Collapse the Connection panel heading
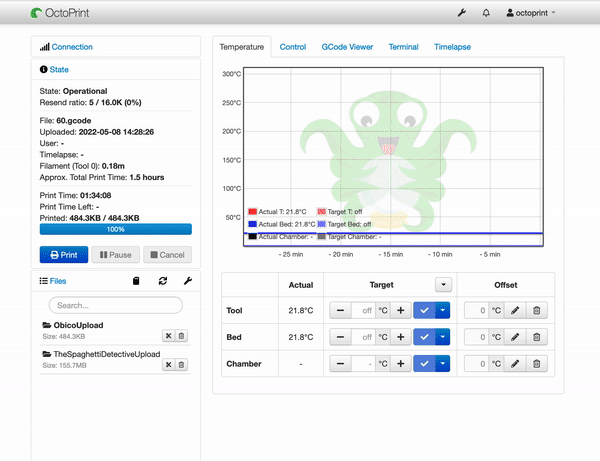 (x=72, y=47)
